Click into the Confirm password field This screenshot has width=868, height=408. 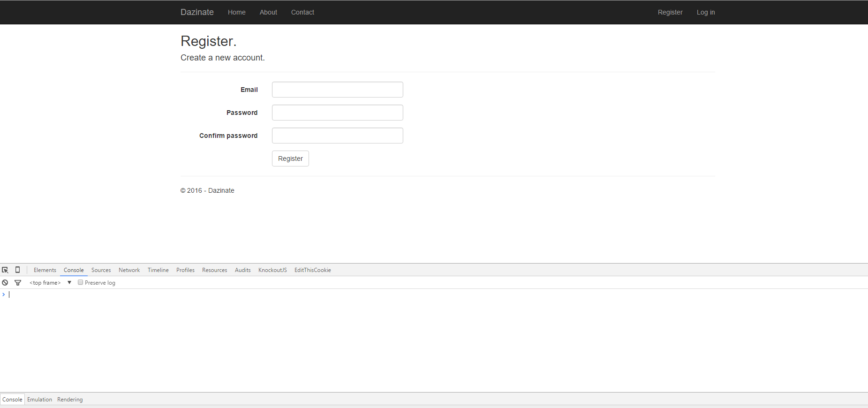click(337, 136)
